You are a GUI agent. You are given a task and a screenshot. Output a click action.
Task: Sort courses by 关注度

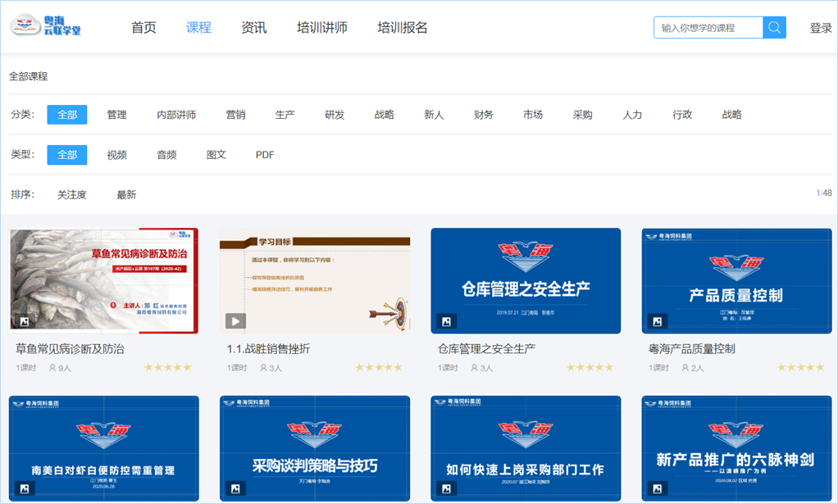tap(72, 195)
